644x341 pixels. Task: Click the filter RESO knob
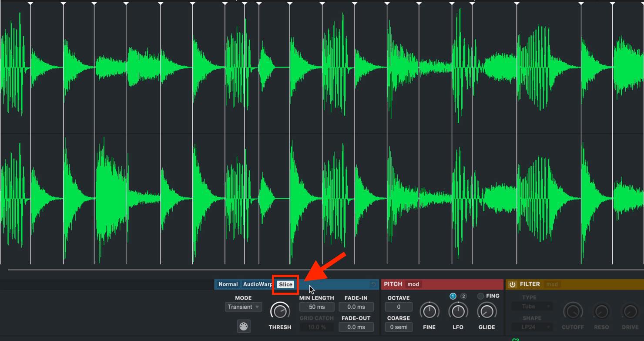(x=601, y=311)
